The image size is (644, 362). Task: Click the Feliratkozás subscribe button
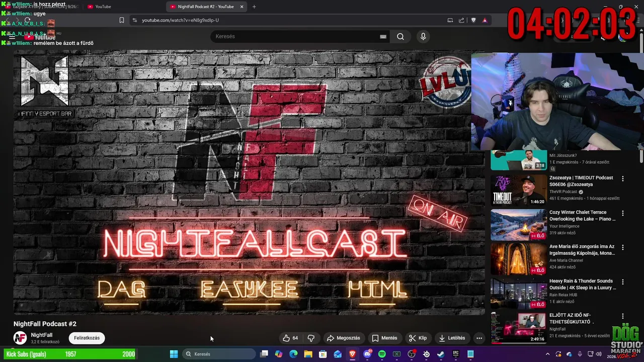click(87, 338)
